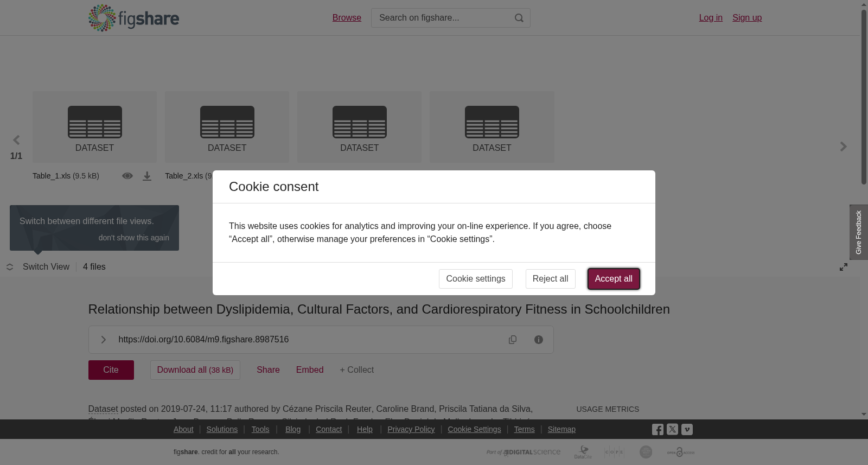Open the Give Feedback side tab
868x465 pixels.
point(859,232)
